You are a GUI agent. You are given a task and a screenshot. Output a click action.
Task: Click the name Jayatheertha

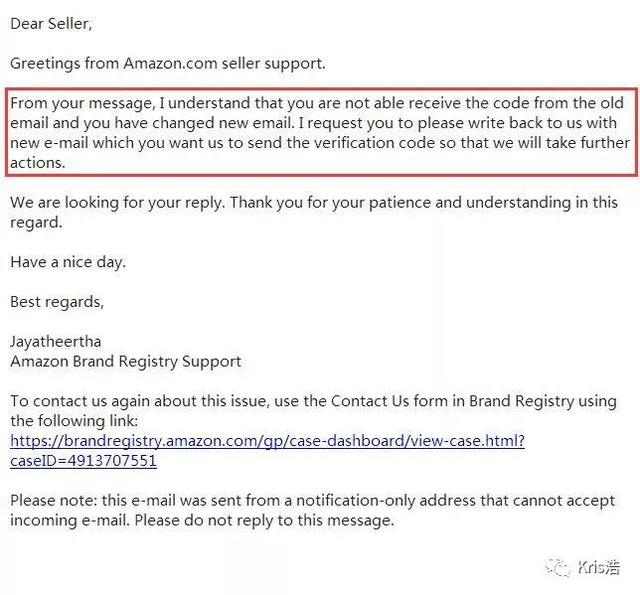(x=56, y=342)
